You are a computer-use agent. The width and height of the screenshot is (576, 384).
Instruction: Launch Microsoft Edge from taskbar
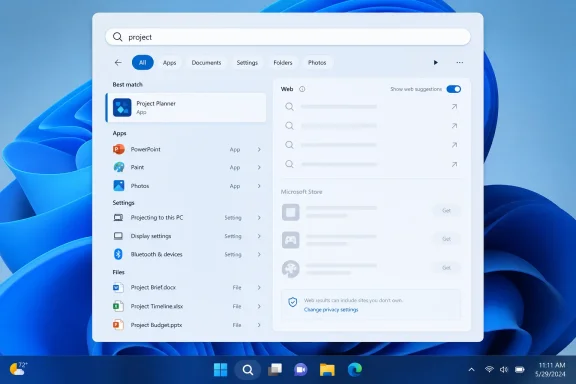coord(354,370)
